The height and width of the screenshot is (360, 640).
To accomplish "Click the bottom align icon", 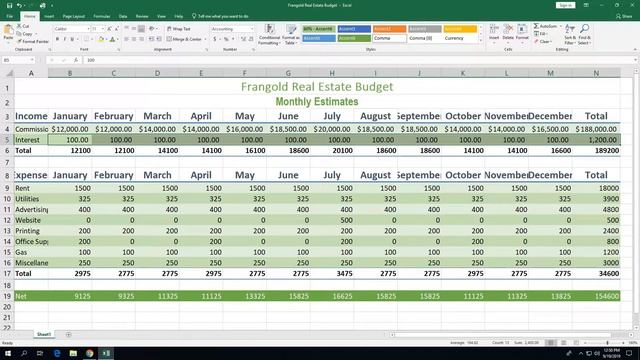I will click(x=141, y=29).
